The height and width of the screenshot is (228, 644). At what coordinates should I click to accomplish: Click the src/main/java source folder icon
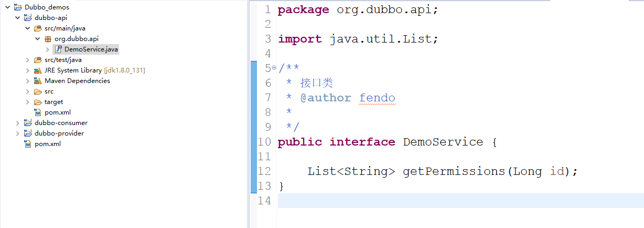(38, 28)
